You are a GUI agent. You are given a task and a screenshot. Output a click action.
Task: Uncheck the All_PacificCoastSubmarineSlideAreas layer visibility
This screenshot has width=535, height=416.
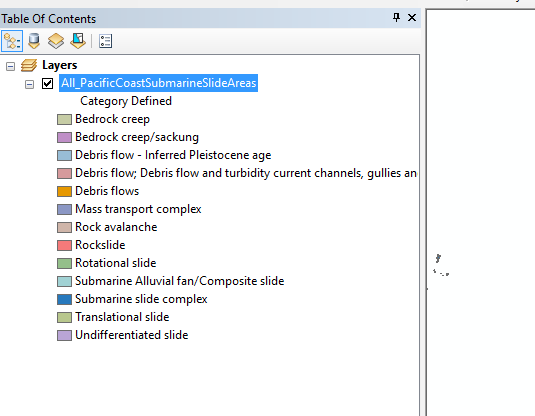coord(47,83)
